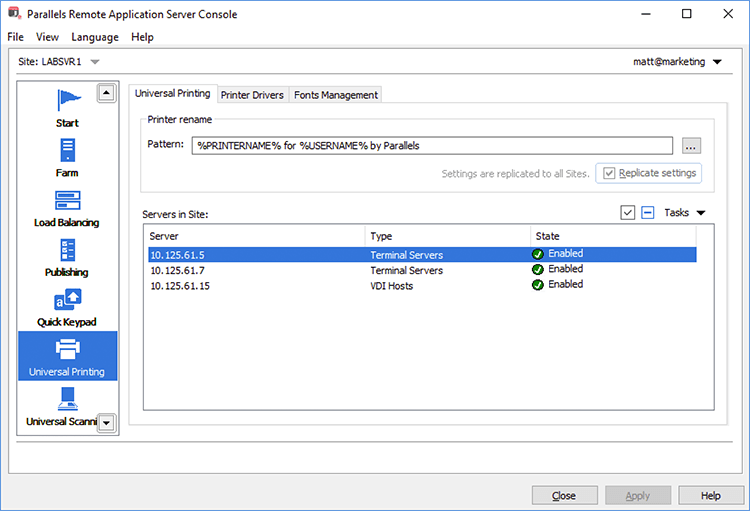Expand the Tasks dropdown
The width and height of the screenshot is (750, 511).
[x=686, y=213]
